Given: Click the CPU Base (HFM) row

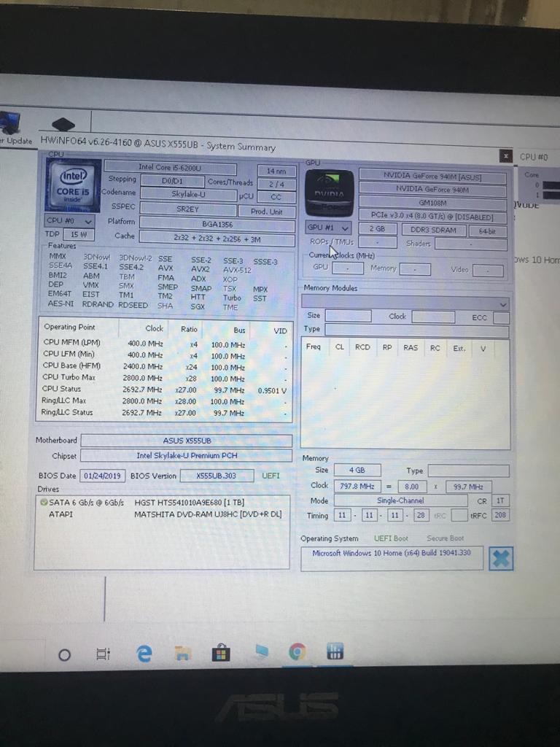Looking at the screenshot, I should click(165, 366).
